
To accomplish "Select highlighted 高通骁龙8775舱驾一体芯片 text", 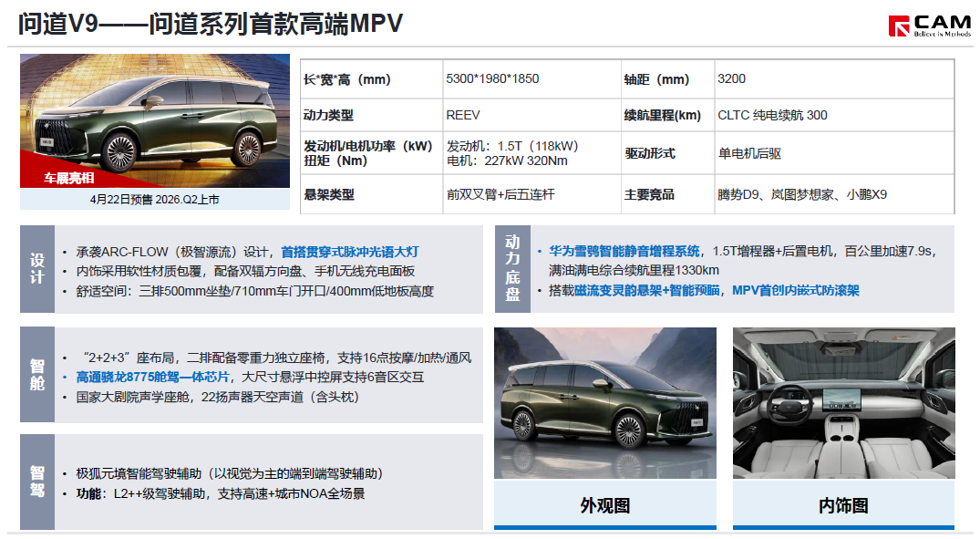I will (153, 377).
